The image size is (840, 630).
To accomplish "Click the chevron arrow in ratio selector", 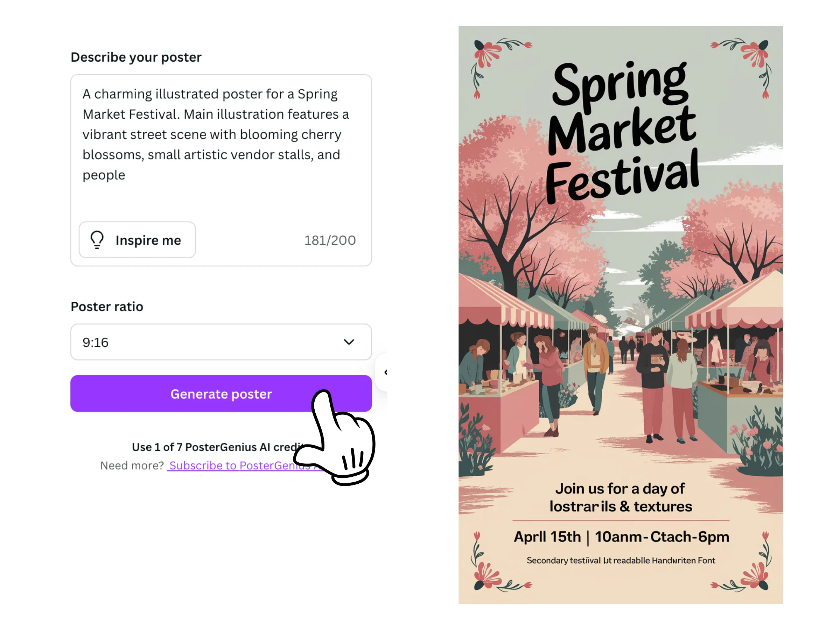I will (349, 342).
